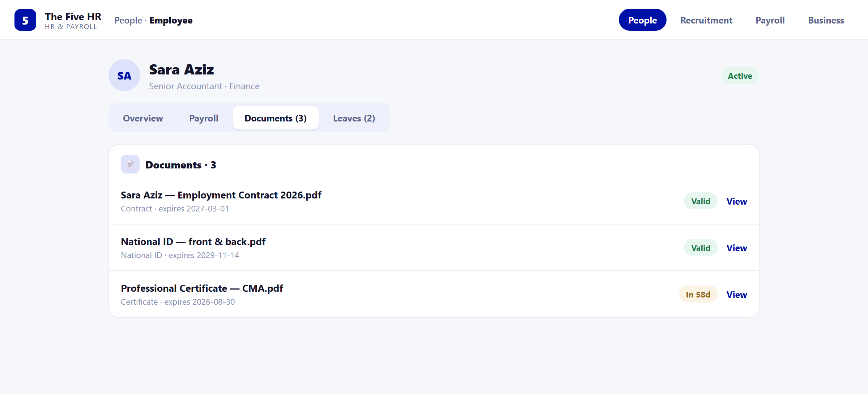Viewport: 868px width, 394px height.
Task: Click the In 58d expiry badge
Action: tap(698, 294)
